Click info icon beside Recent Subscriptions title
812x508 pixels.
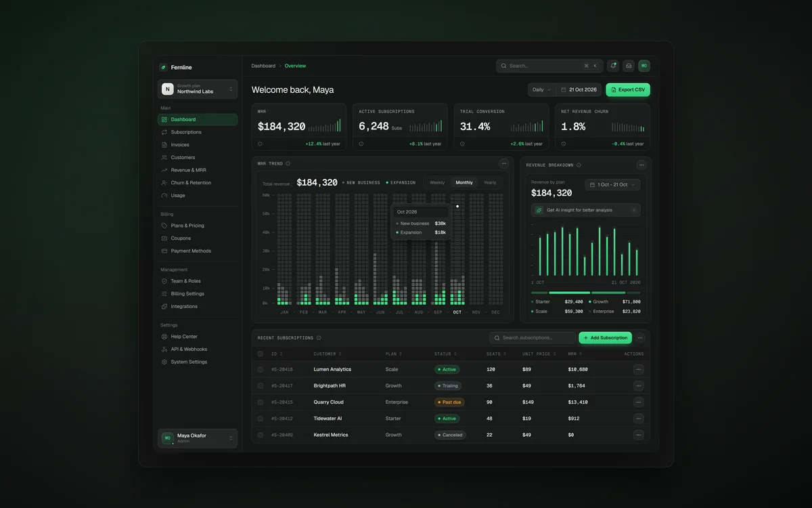(x=319, y=337)
